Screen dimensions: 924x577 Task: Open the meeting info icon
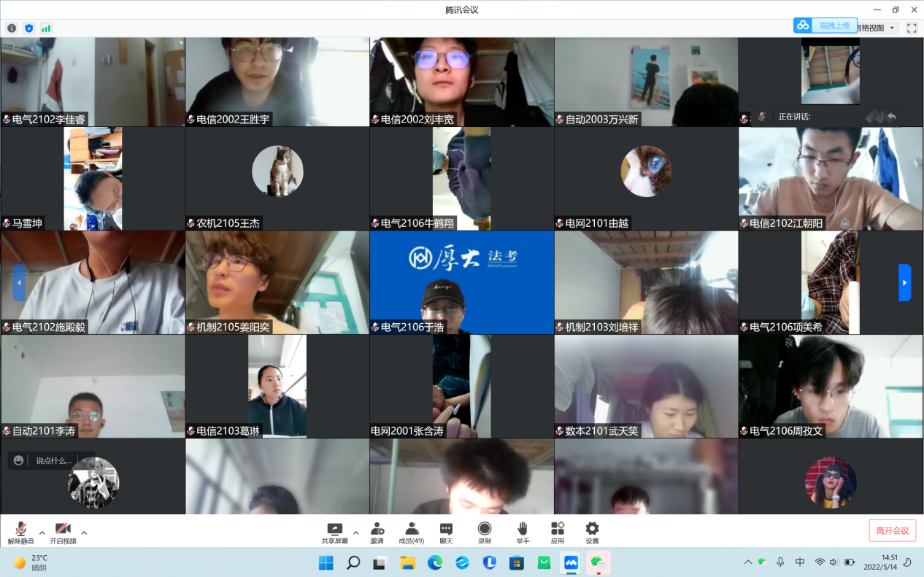tap(12, 28)
